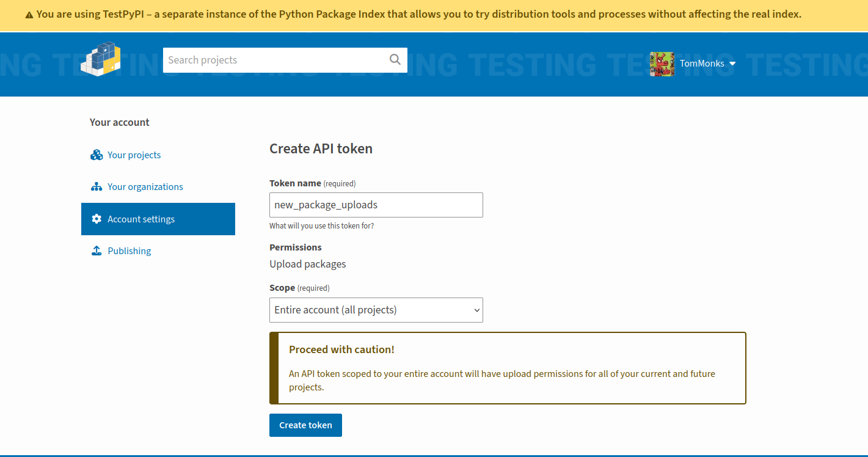Click the upload icon beside Publishing
This screenshot has width=868, height=457.
pos(97,251)
